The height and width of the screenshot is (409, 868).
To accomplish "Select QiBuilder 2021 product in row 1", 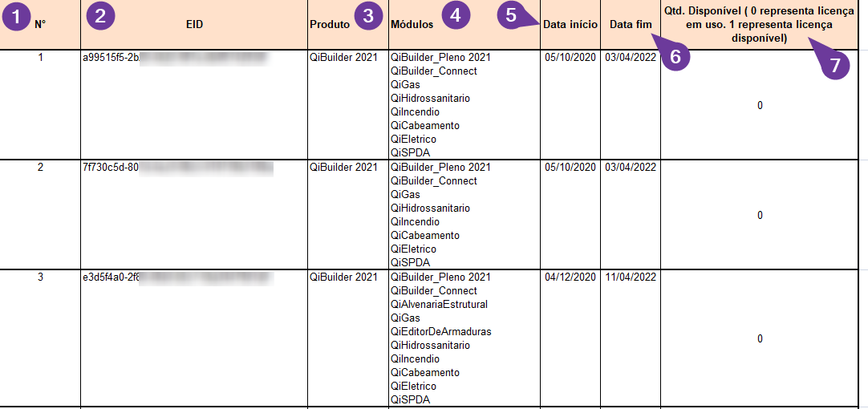I will [344, 57].
